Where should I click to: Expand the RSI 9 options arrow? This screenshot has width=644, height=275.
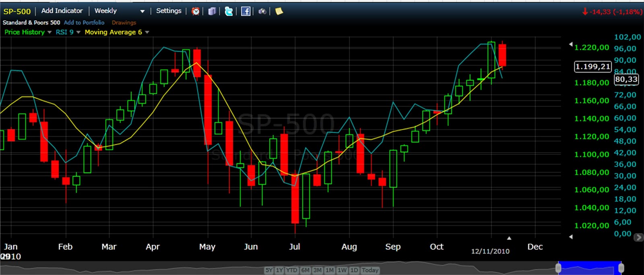pos(78,32)
